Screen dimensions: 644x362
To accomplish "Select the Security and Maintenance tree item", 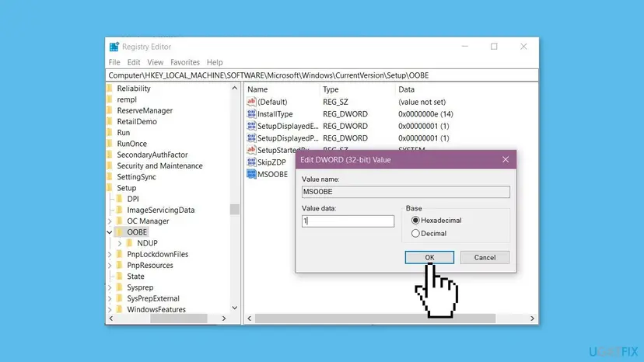I will click(x=159, y=165).
